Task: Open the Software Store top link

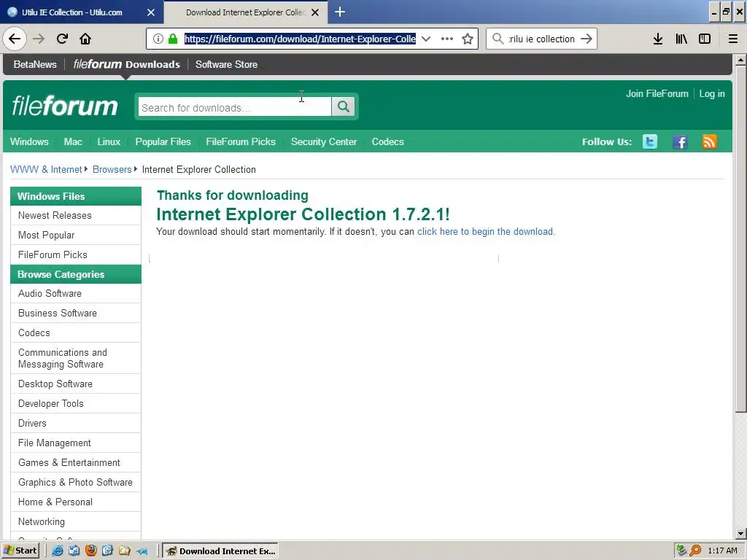Action: coord(226,64)
